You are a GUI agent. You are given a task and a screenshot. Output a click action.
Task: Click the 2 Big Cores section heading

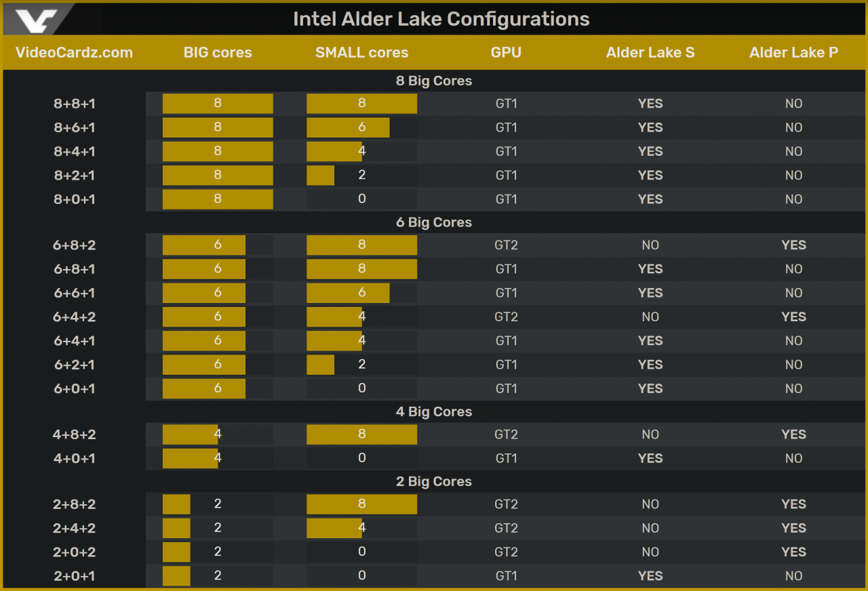point(434,481)
